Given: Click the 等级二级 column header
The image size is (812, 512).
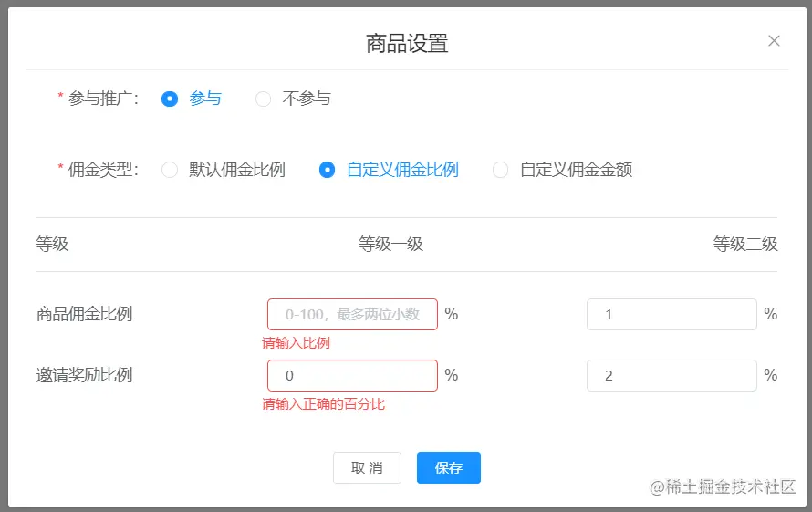Looking at the screenshot, I should [745, 245].
